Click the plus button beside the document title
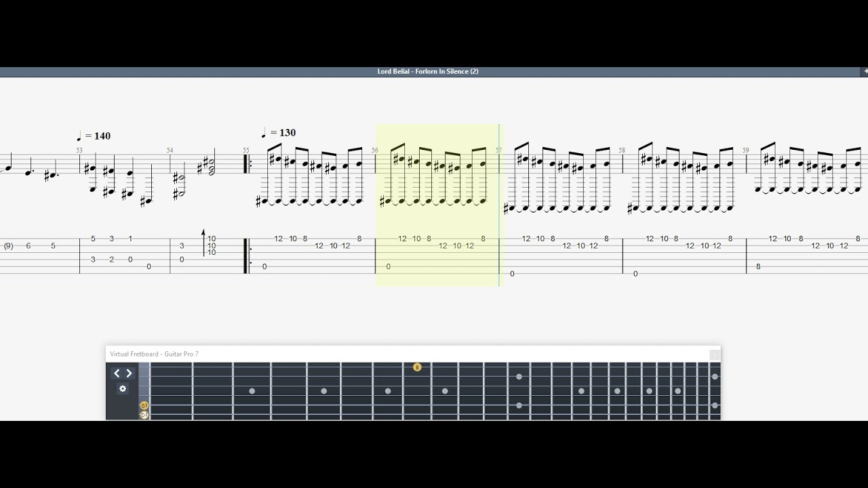The width and height of the screenshot is (868, 488). coord(865,71)
